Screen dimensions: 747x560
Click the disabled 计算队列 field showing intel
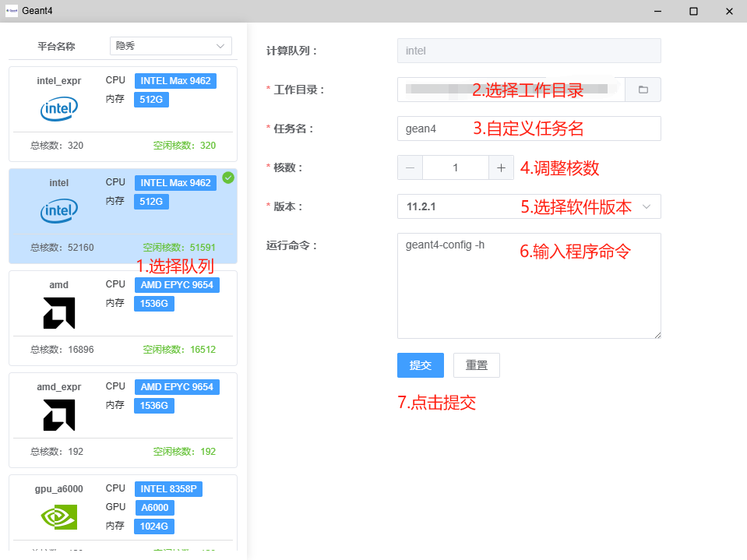529,51
